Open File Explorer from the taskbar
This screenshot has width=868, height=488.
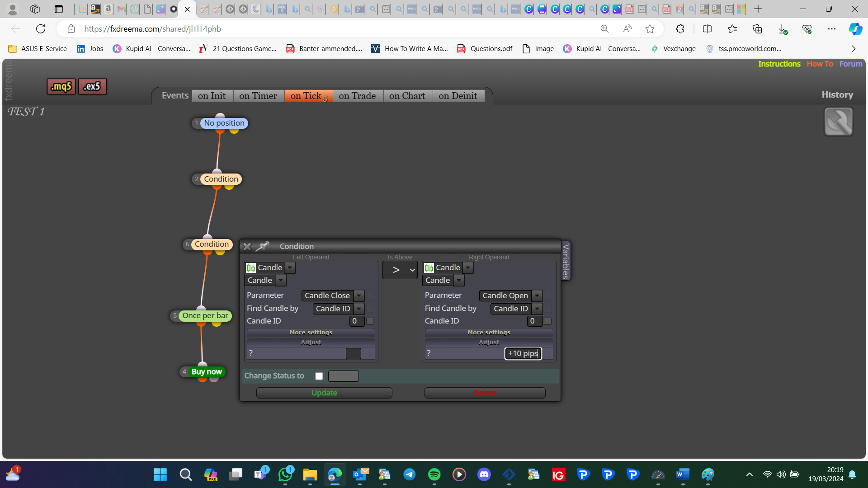point(310,474)
